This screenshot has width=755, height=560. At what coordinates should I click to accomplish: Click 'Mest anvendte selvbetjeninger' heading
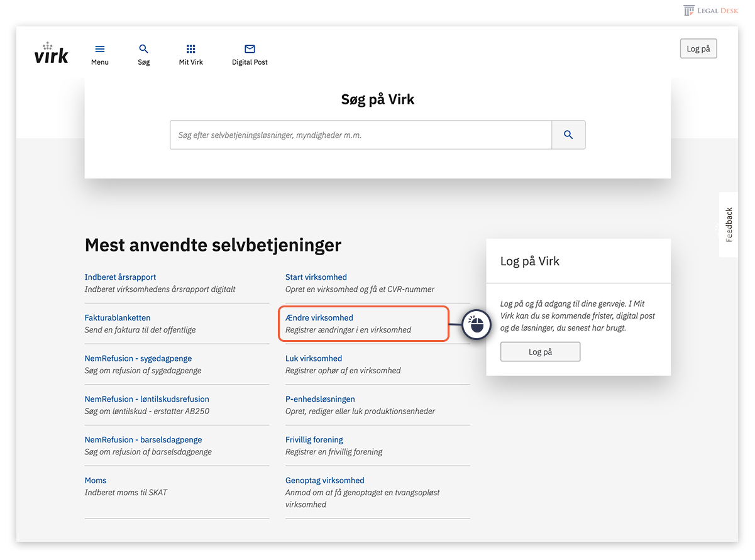tap(213, 244)
